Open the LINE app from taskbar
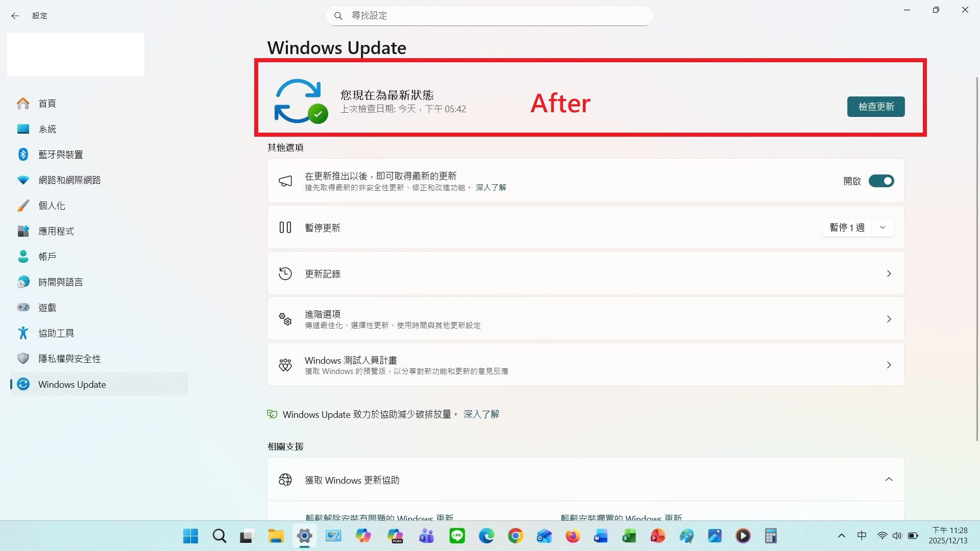 (x=457, y=536)
